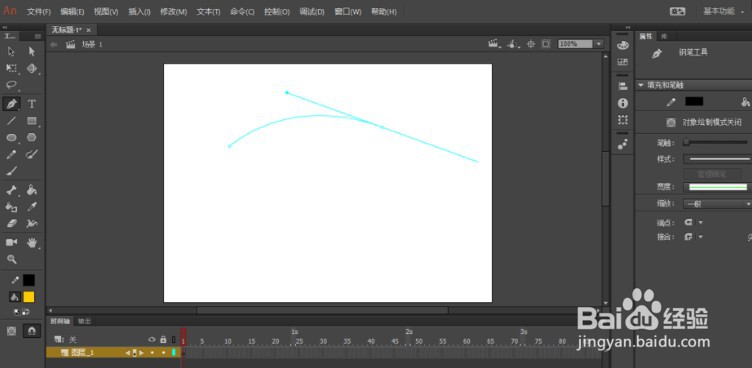Select the Brush tool below Pencil
This screenshot has width=752, height=368.
[12, 171]
